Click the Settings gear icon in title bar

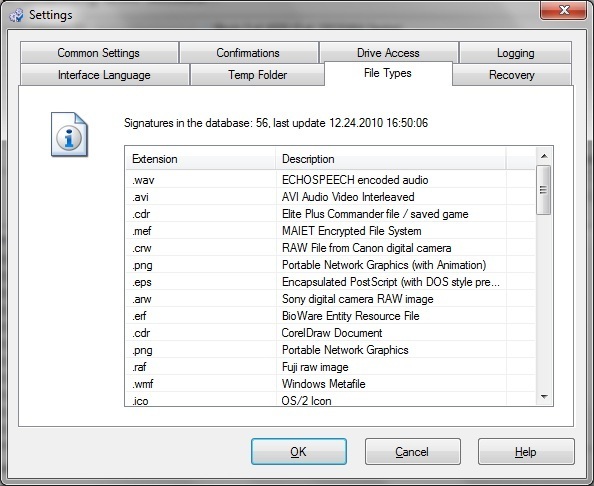pyautogui.click(x=16, y=16)
